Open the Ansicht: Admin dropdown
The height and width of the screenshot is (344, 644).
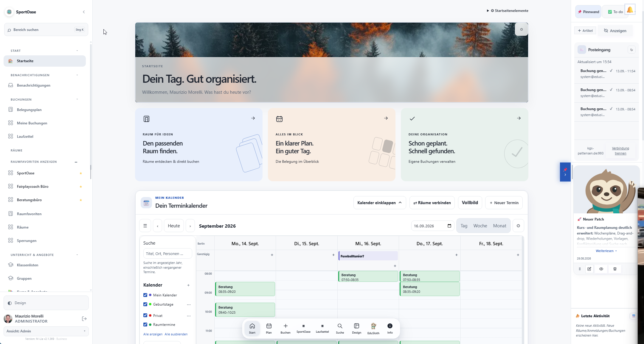(x=46, y=331)
